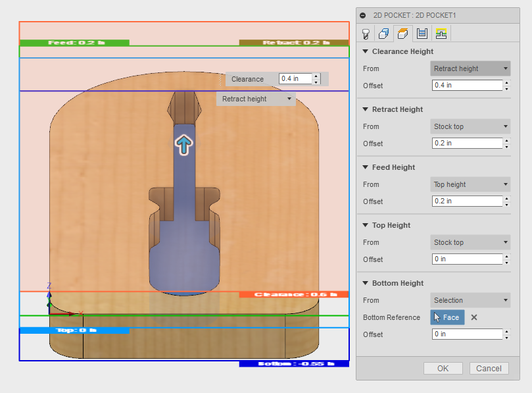Increase Feed Height offset with up arrow
Screen dimensions: 532x393
(x=506, y=198)
